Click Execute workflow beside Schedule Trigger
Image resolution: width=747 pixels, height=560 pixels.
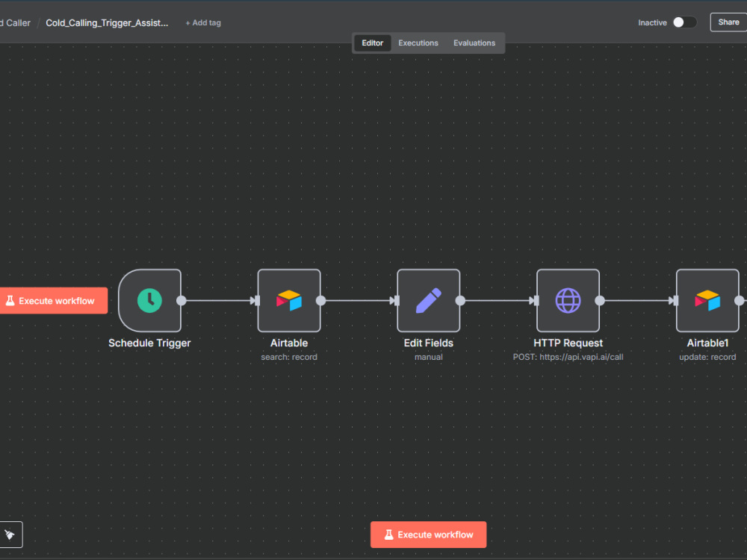click(54, 300)
